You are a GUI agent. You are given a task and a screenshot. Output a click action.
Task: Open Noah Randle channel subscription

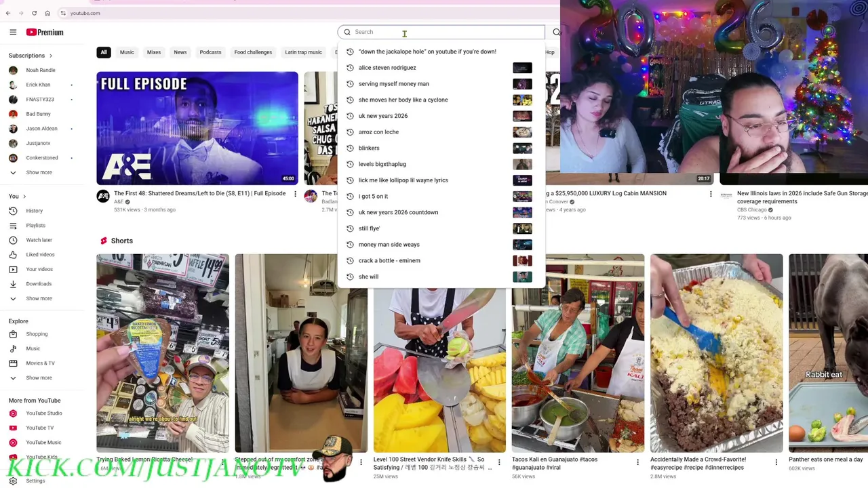tap(41, 70)
